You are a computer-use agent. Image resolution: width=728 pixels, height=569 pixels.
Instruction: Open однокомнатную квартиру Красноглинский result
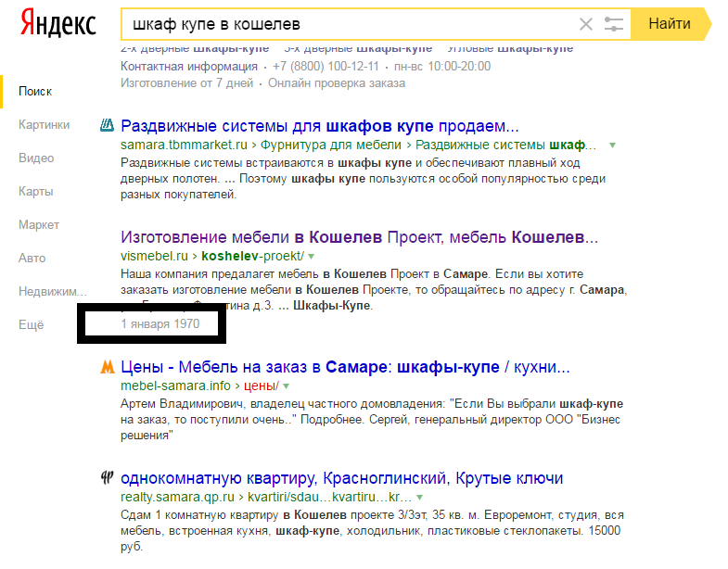[x=341, y=478]
